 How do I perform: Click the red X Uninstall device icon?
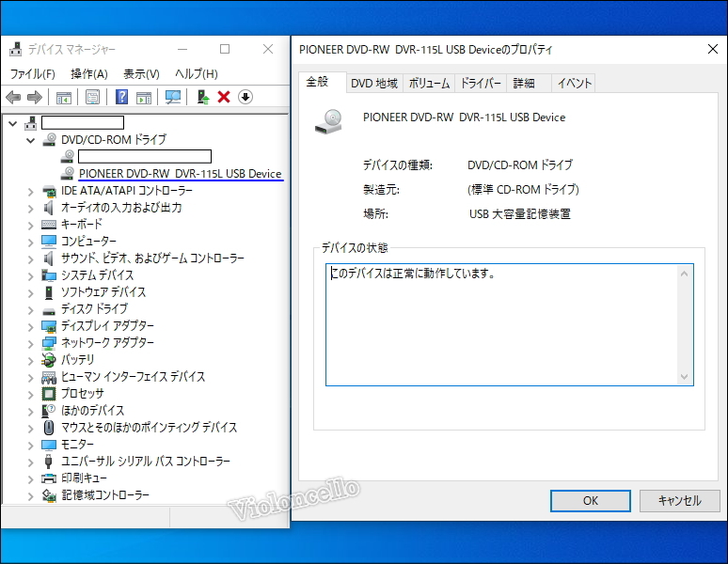pos(224,97)
